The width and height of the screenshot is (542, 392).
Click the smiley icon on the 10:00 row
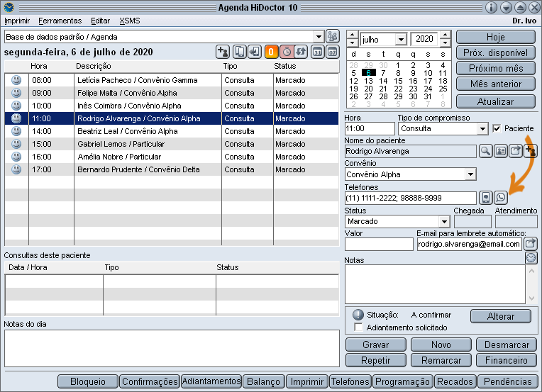coord(16,106)
